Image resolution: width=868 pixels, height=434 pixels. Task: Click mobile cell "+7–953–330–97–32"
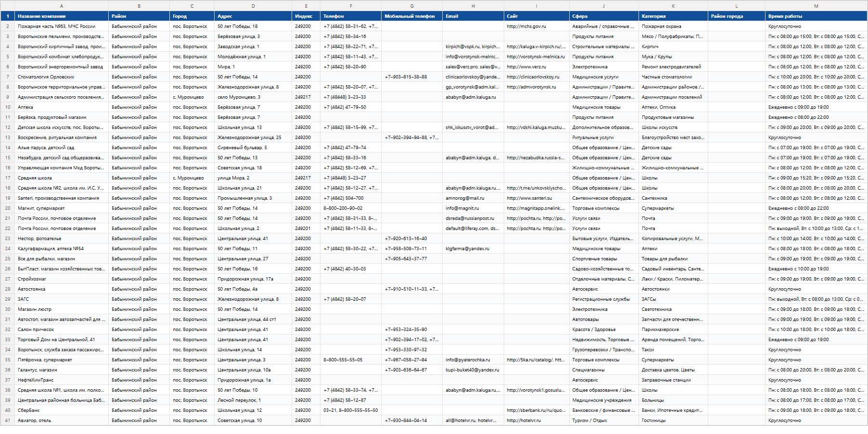pyautogui.click(x=412, y=350)
